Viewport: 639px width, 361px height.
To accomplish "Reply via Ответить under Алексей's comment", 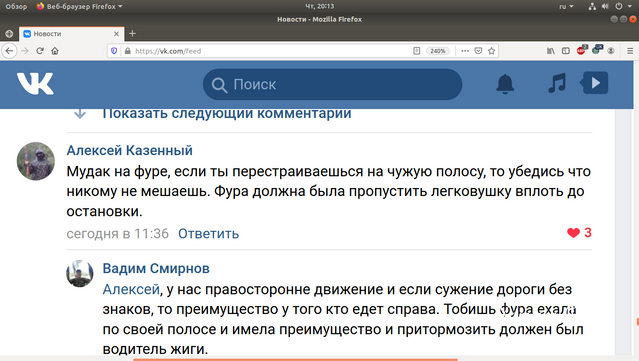I will (208, 233).
